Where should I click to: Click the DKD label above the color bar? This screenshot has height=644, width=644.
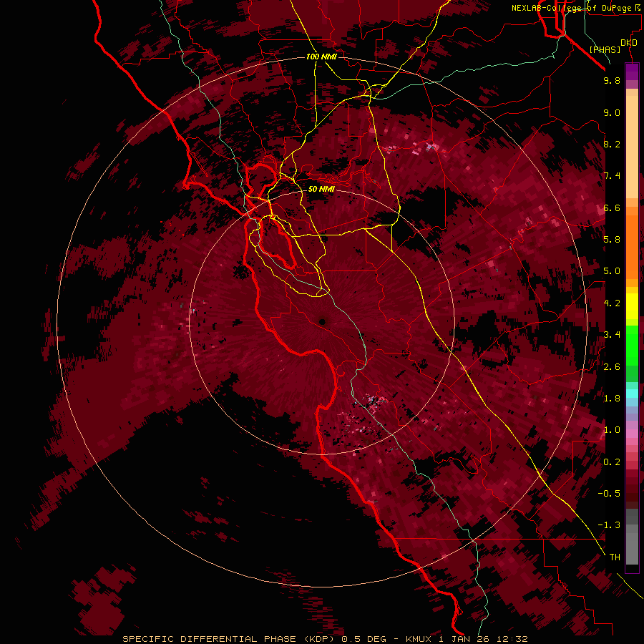[x=629, y=43]
